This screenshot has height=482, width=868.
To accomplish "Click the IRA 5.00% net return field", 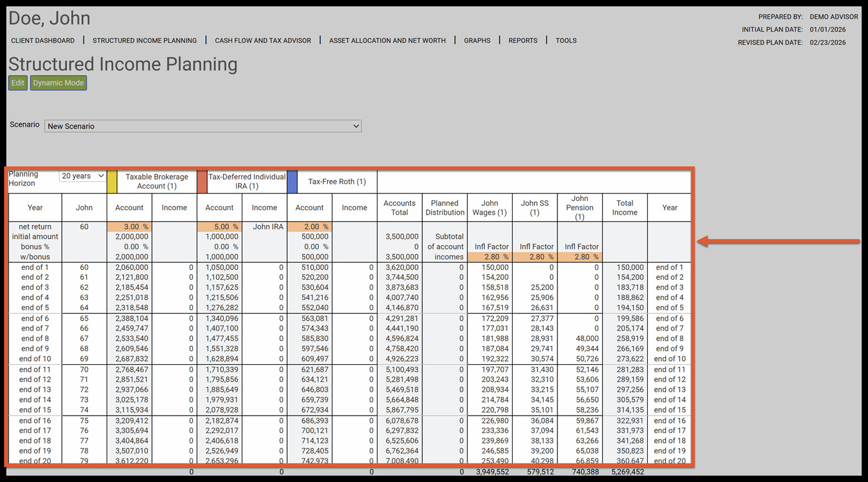I will tap(219, 227).
